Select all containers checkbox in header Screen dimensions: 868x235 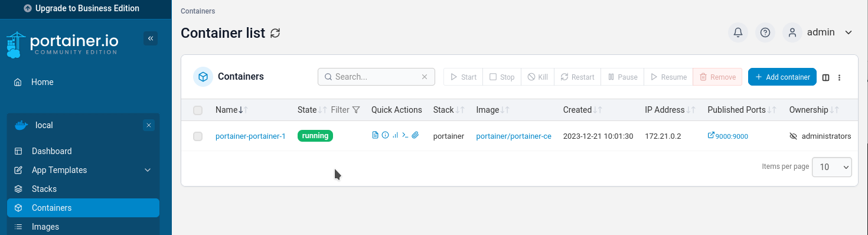198,110
